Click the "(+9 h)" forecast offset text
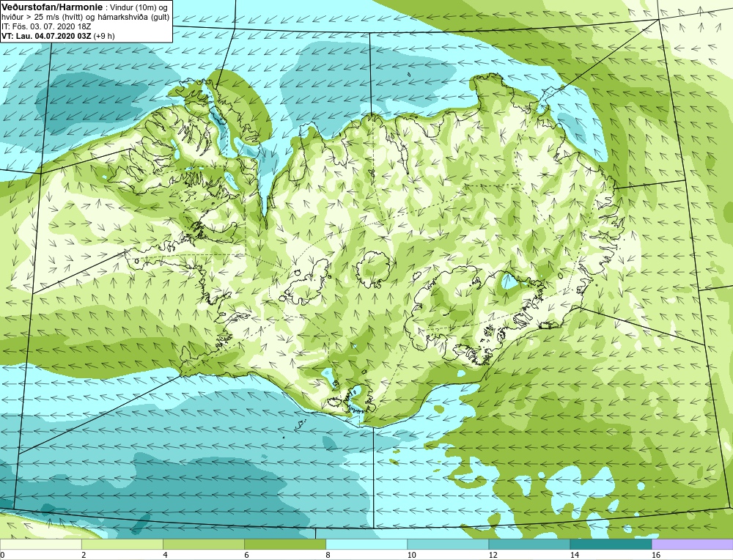The width and height of the screenshot is (733, 560). pos(104,35)
